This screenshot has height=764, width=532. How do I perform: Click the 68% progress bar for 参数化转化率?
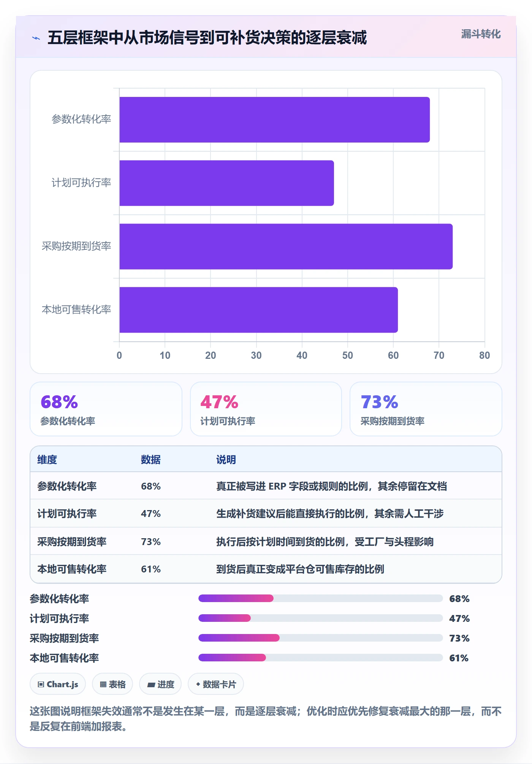click(x=320, y=598)
